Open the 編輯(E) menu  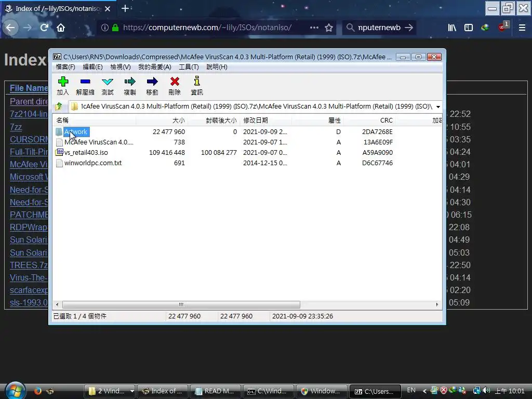click(x=92, y=67)
